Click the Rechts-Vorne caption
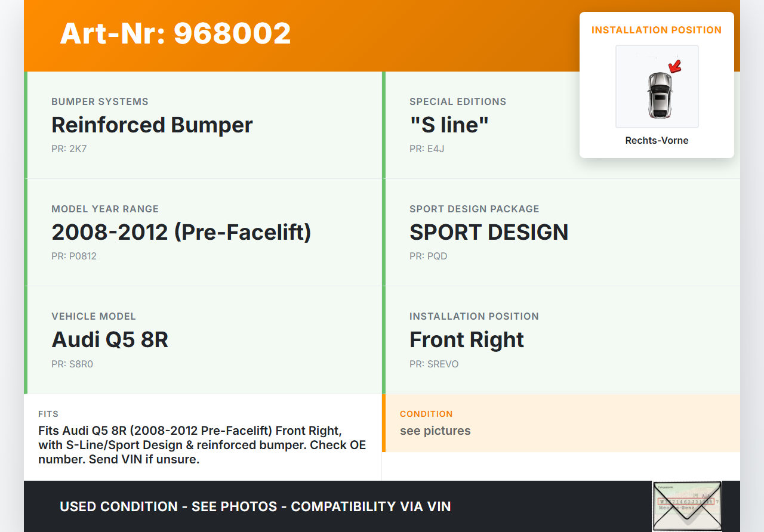 click(657, 141)
